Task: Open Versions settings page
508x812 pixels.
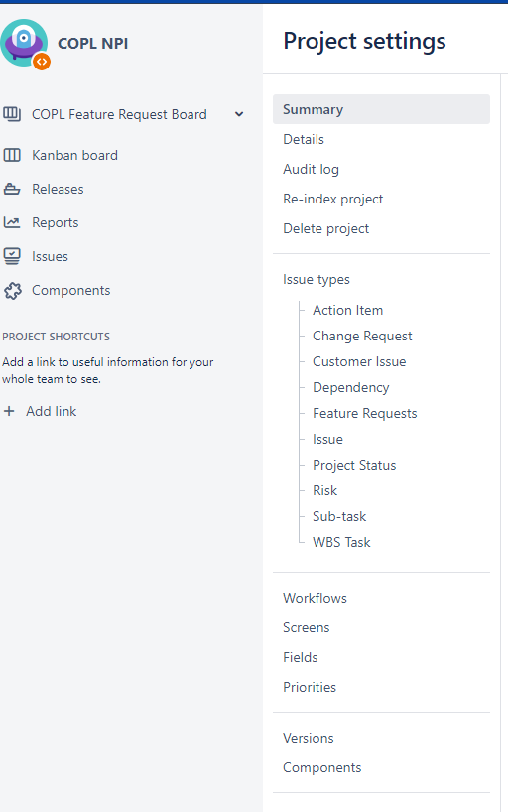Action: click(x=309, y=738)
